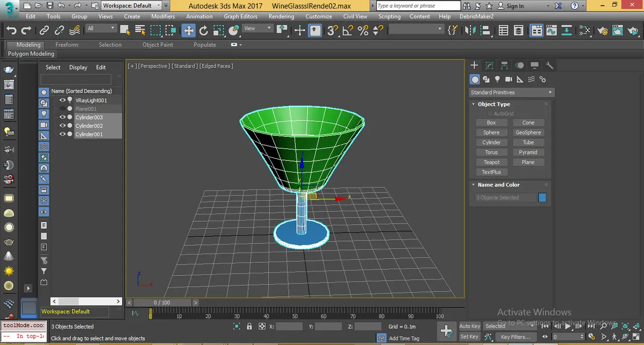Image resolution: width=644 pixels, height=345 pixels.
Task: Click the blue object color swatch
Action: [x=542, y=198]
